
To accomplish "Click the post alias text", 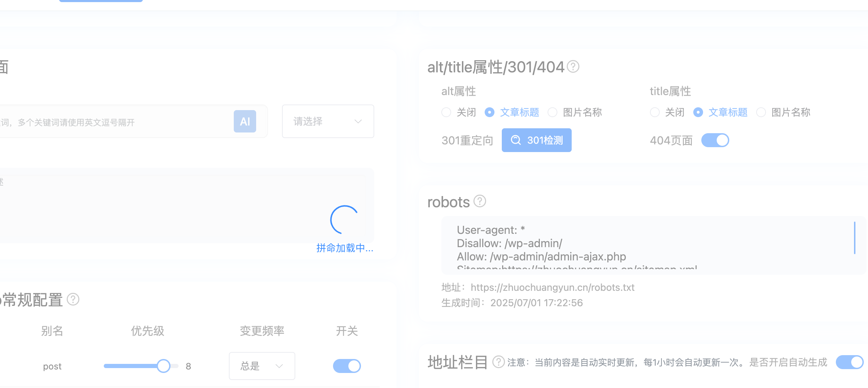I will pyautogui.click(x=52, y=366).
